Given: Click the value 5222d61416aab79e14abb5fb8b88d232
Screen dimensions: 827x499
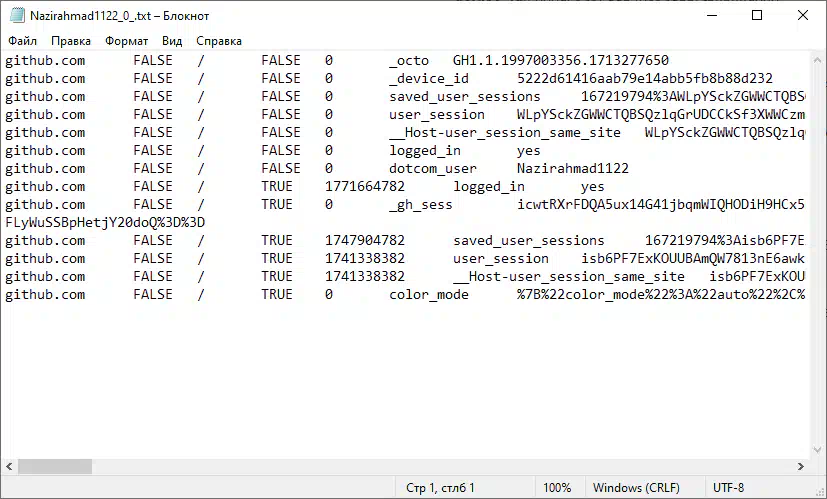Looking at the screenshot, I should coord(645,79).
